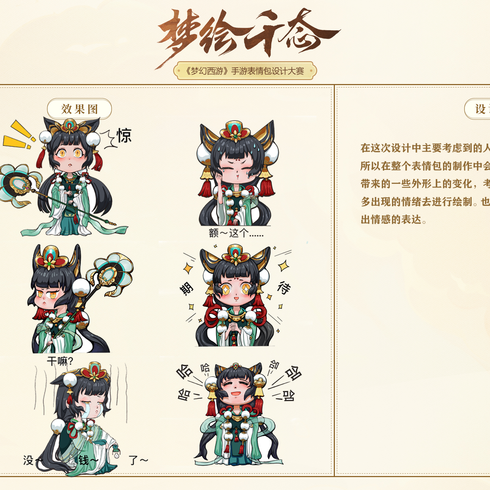The image size is (490, 490).
Task: Select the laughing 哈哈 sticker
Action: click(x=237, y=414)
